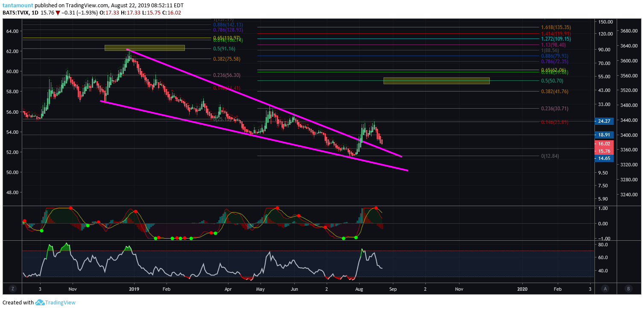Click the 15.76 red price label
This screenshot has height=310, width=644.
(604, 151)
